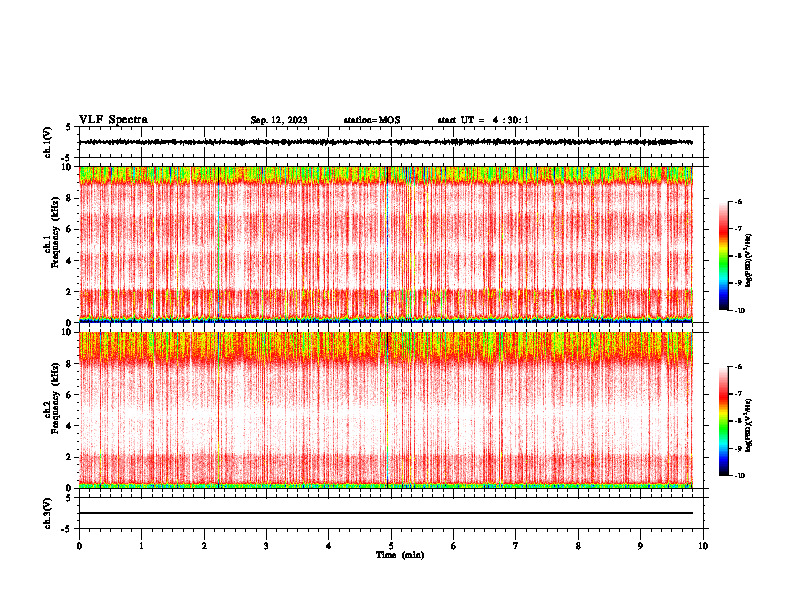Click time axis tick label "3"

coord(266,546)
